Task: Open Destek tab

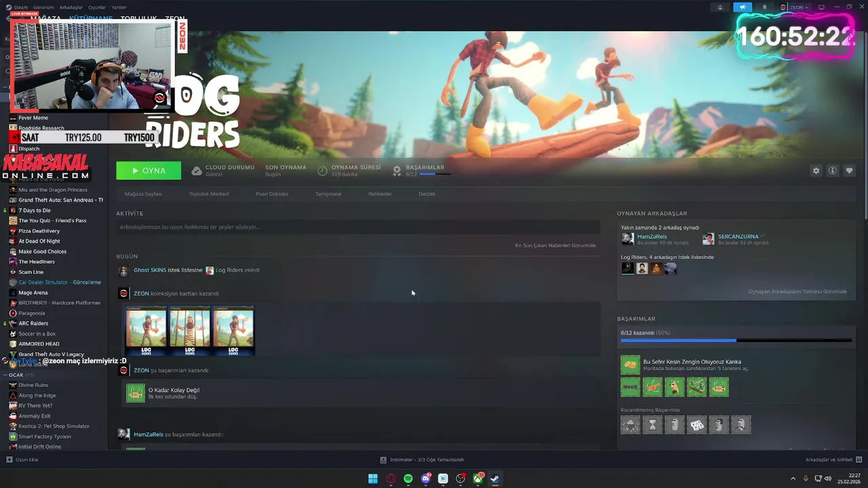Action: tap(427, 194)
